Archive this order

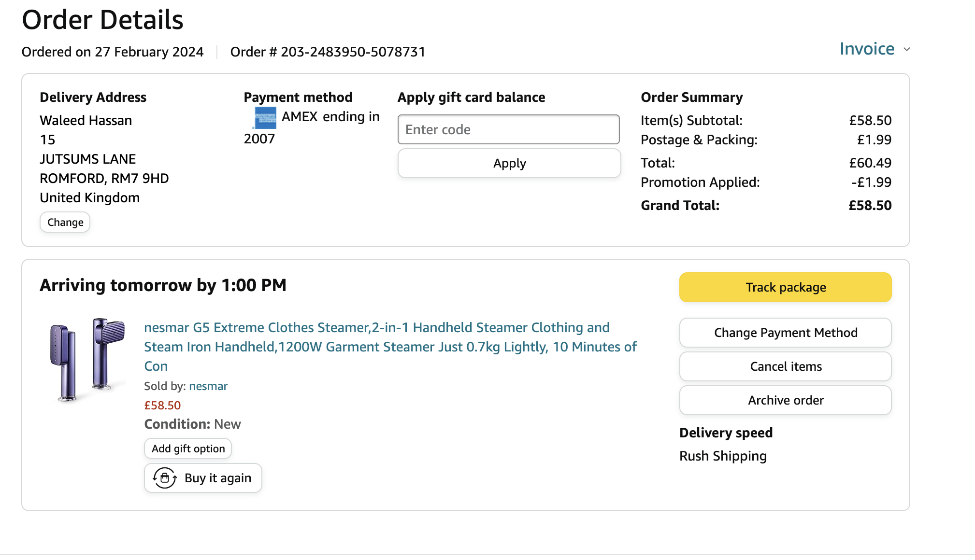tap(785, 400)
